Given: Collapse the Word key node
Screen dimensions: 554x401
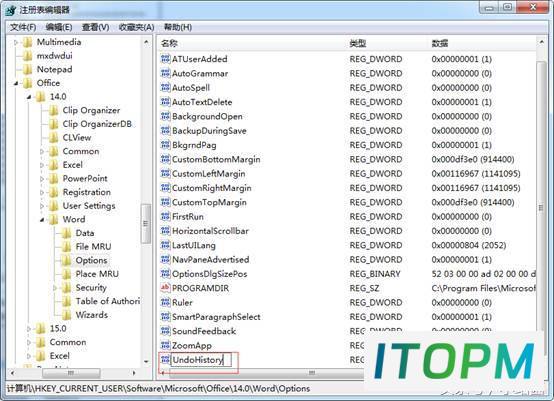Looking at the screenshot, I should tap(42, 220).
